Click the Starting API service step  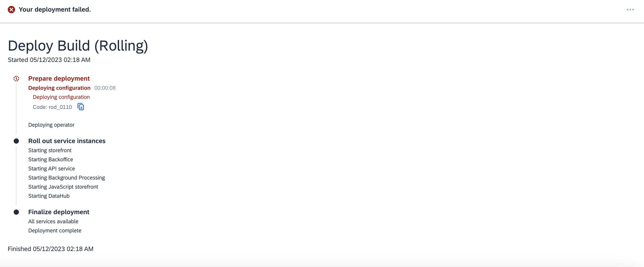pos(52,169)
